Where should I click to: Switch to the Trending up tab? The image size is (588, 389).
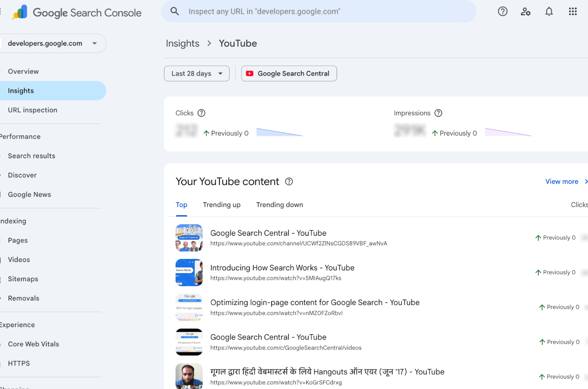coord(221,205)
